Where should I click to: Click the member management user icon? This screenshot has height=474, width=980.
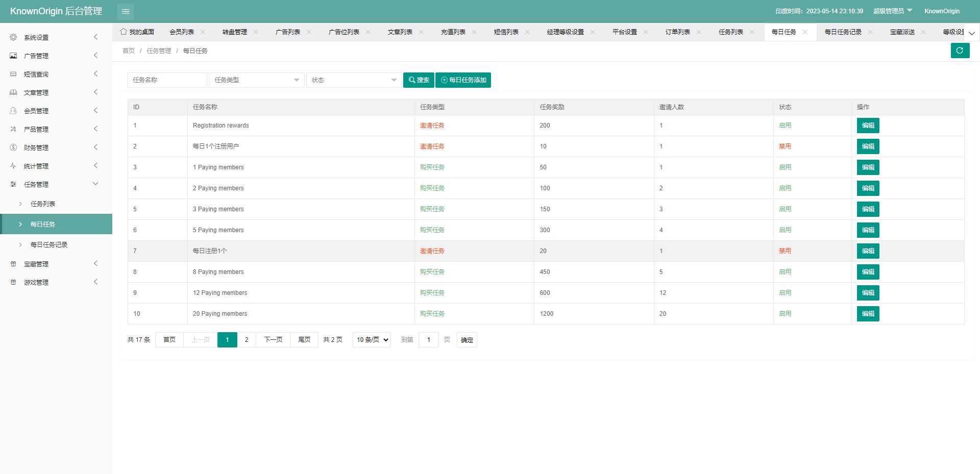(13, 111)
